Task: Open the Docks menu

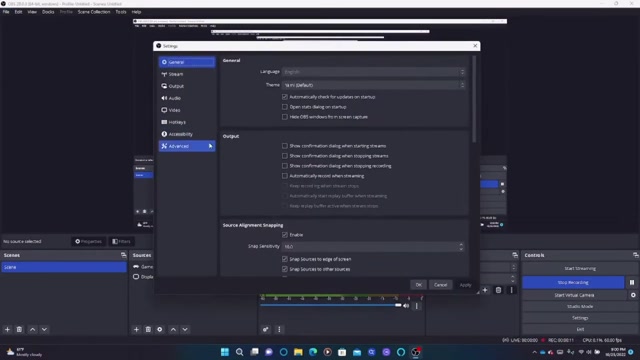Action: 48,12
